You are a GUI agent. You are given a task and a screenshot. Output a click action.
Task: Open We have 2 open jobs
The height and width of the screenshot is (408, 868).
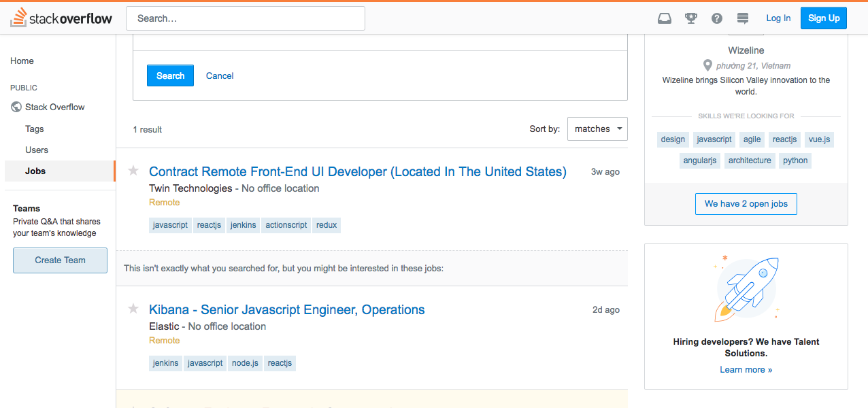pyautogui.click(x=746, y=204)
